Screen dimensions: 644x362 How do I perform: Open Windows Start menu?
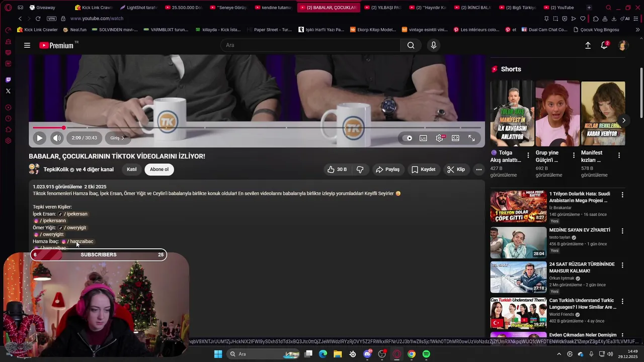pyautogui.click(x=218, y=354)
